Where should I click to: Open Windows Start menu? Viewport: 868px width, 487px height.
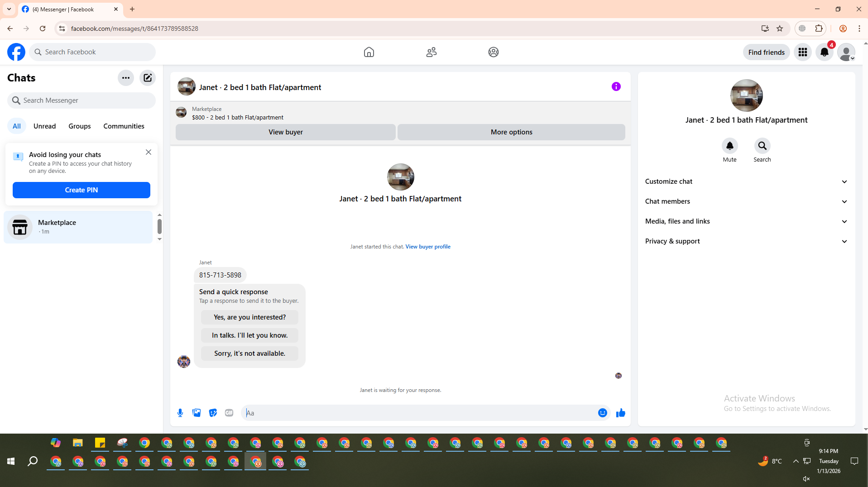pos(11,461)
